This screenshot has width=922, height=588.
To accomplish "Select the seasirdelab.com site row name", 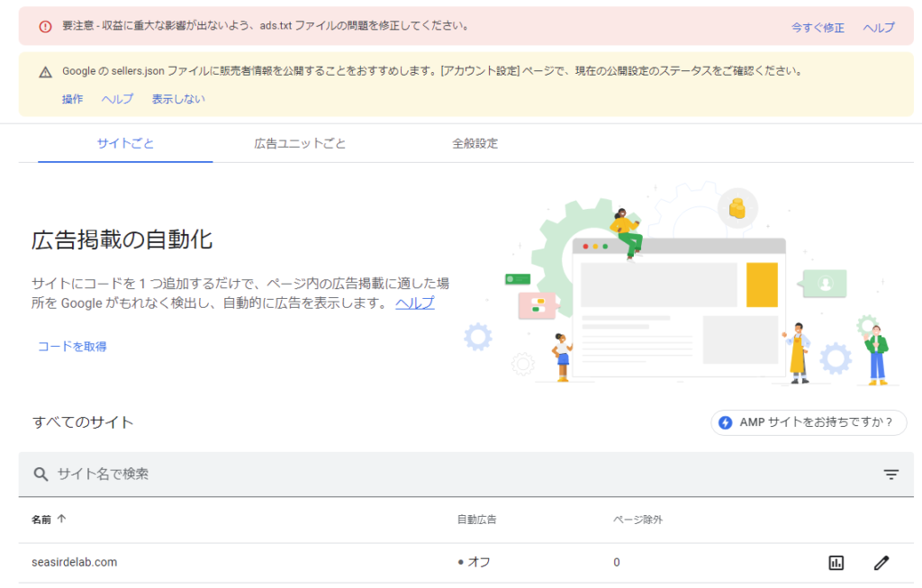I will (74, 562).
